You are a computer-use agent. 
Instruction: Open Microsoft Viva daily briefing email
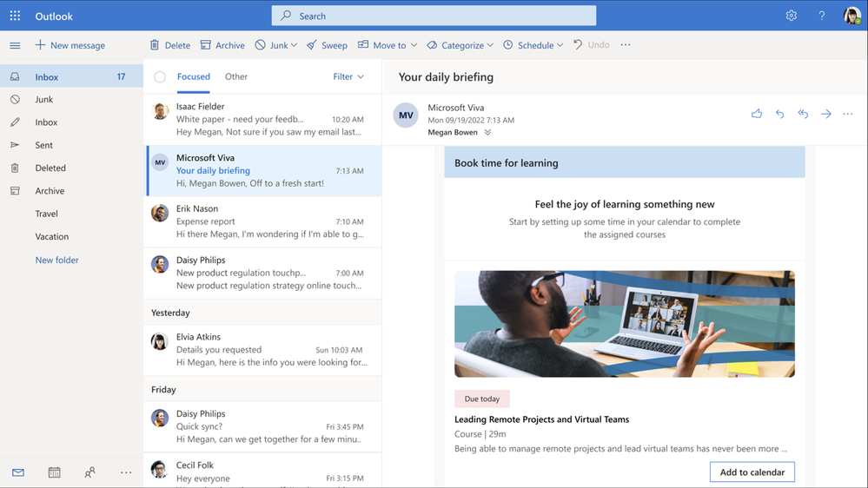point(263,171)
